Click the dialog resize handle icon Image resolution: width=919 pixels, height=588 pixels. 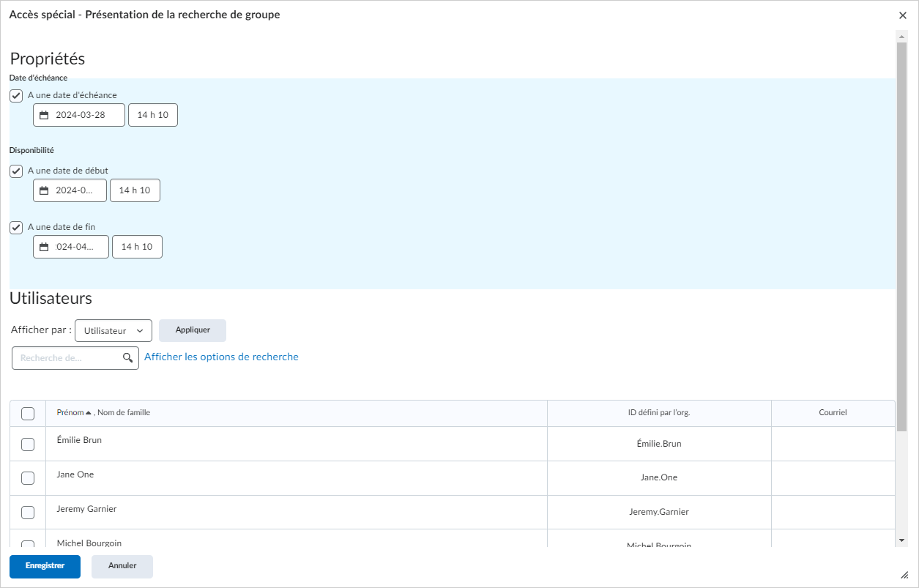904,575
